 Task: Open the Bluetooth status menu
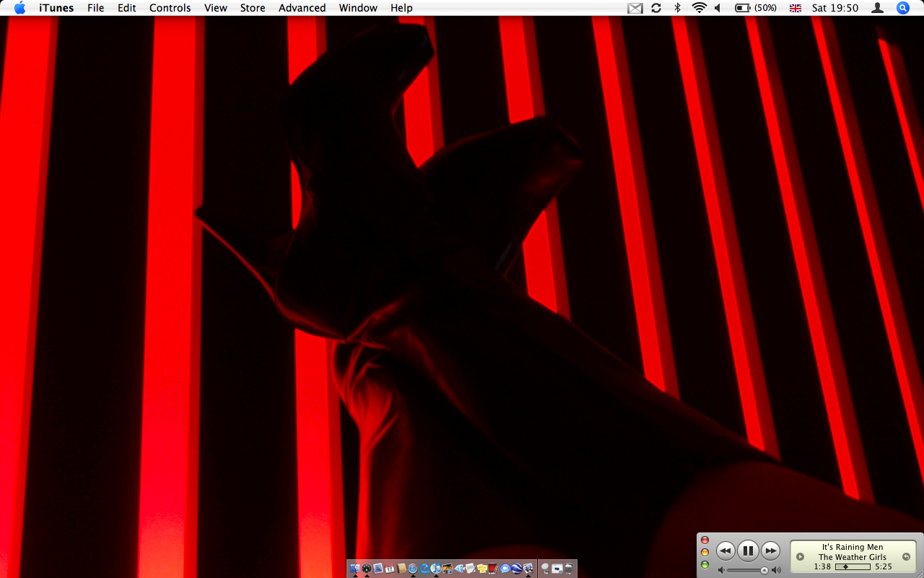[677, 8]
